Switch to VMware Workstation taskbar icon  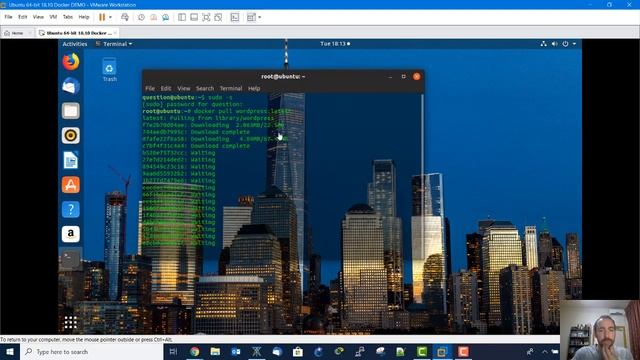[442, 351]
